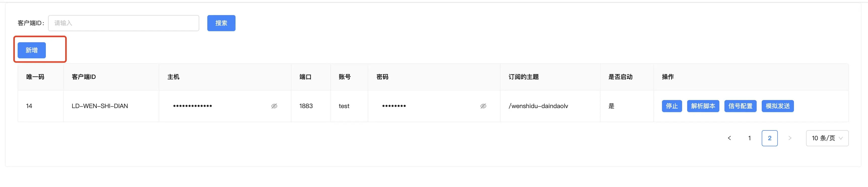868x187 pixels.
Task: Go to previous page arrow
Action: (x=729, y=138)
